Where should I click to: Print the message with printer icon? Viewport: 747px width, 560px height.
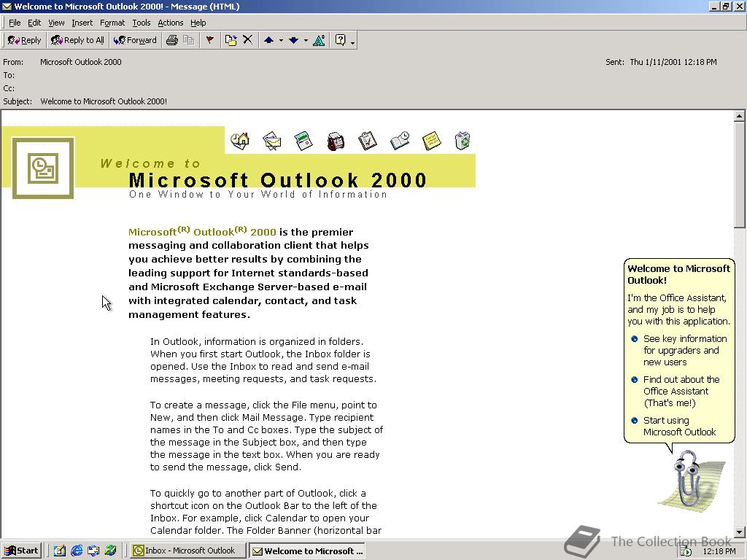point(172,41)
